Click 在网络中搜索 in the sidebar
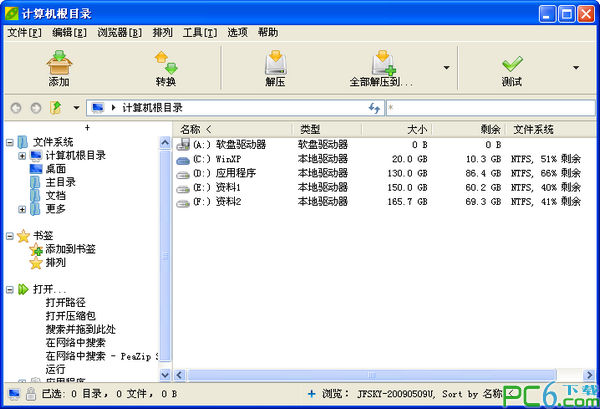Viewport: 600px width, 409px height. pyautogui.click(x=75, y=343)
